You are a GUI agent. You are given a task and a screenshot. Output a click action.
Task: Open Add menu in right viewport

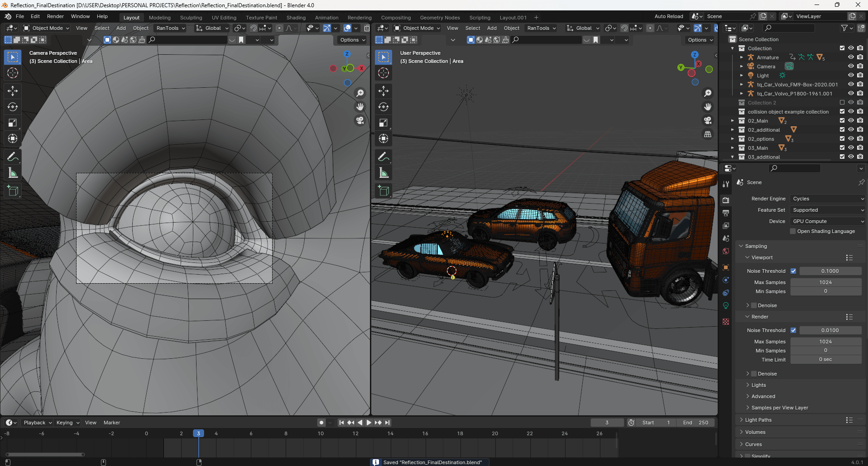point(492,28)
